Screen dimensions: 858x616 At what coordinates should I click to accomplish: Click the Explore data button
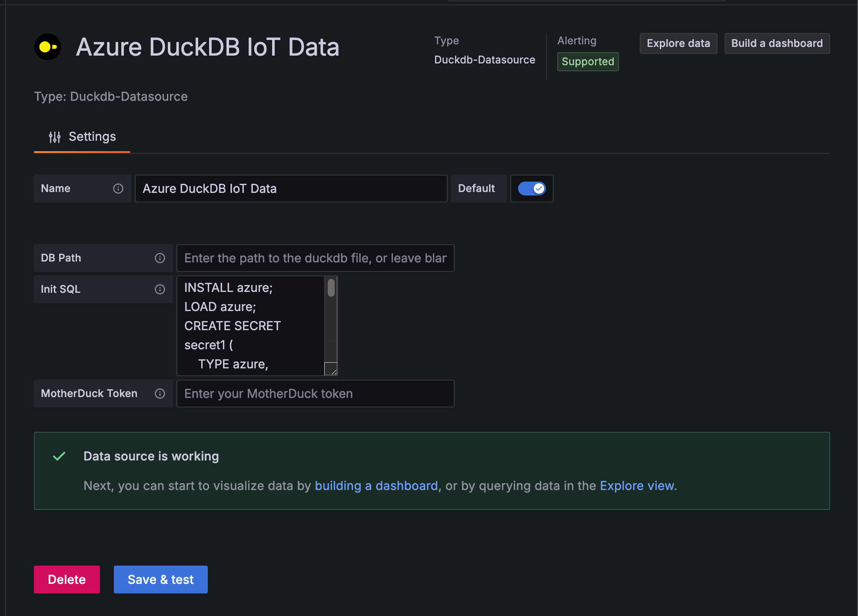[678, 43]
